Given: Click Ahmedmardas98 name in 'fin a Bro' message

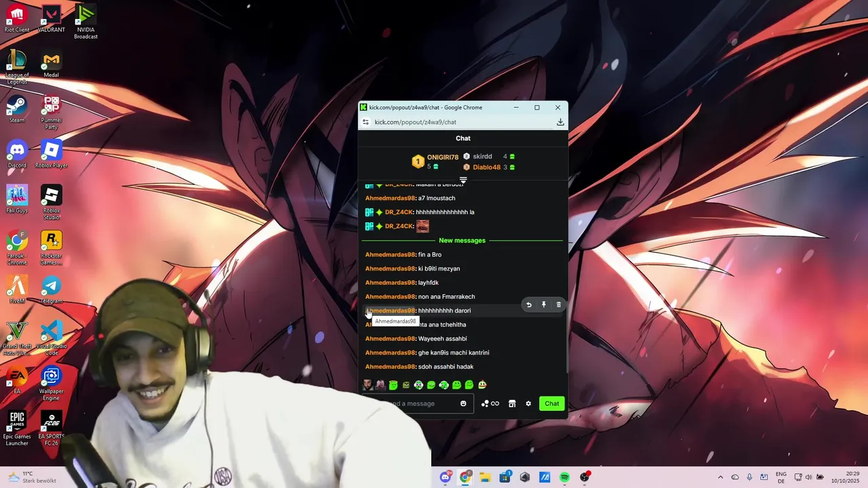Looking at the screenshot, I should point(390,255).
